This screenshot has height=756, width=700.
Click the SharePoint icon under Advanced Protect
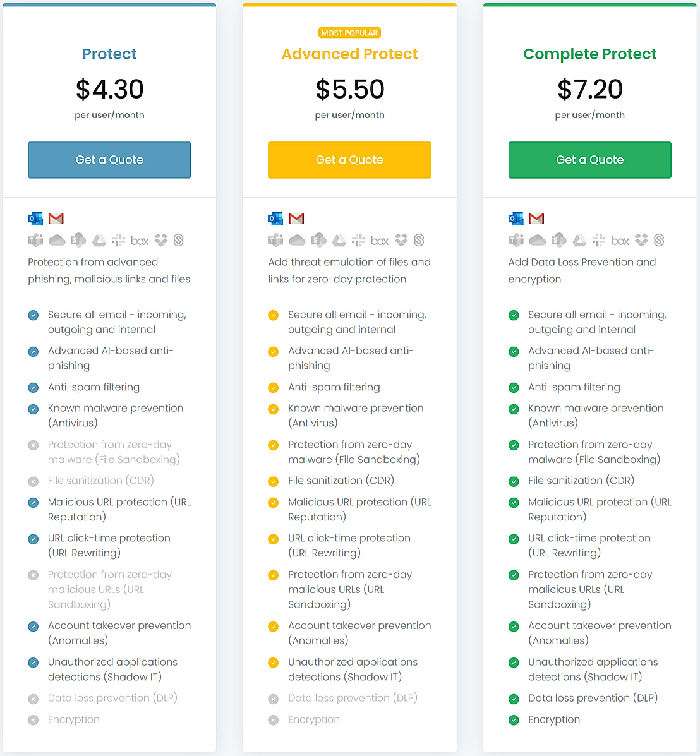pos(318,240)
